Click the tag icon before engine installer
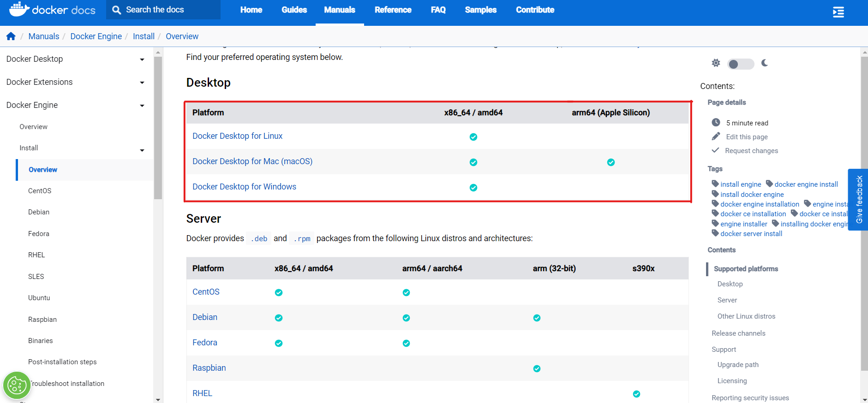This screenshot has height=403, width=868. (715, 223)
